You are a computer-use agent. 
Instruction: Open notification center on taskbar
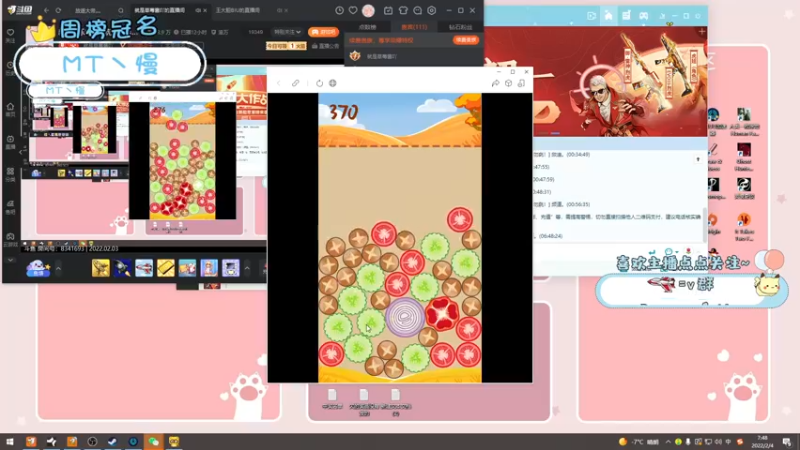(x=787, y=442)
